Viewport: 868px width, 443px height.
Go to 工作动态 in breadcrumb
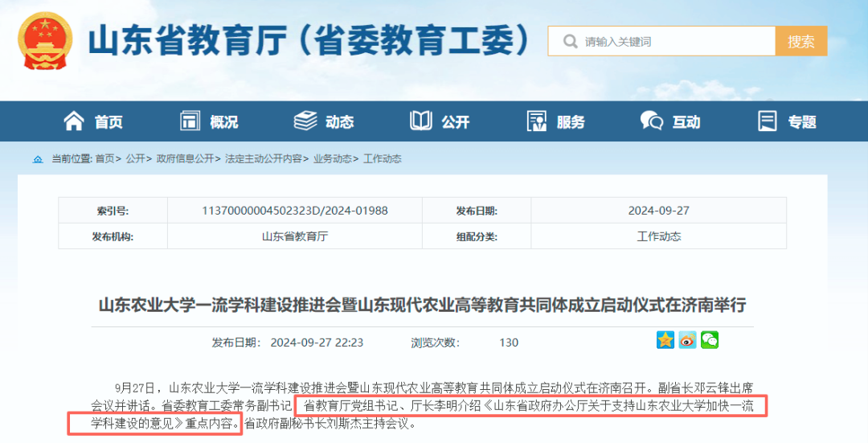click(x=383, y=159)
